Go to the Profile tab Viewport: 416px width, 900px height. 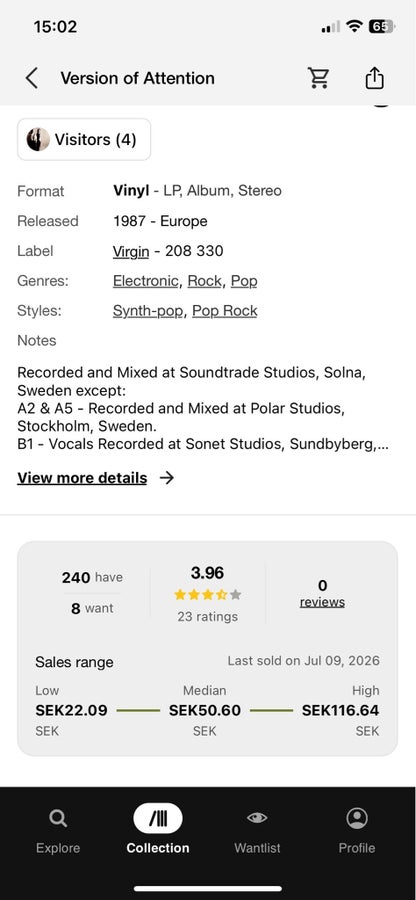click(x=356, y=830)
